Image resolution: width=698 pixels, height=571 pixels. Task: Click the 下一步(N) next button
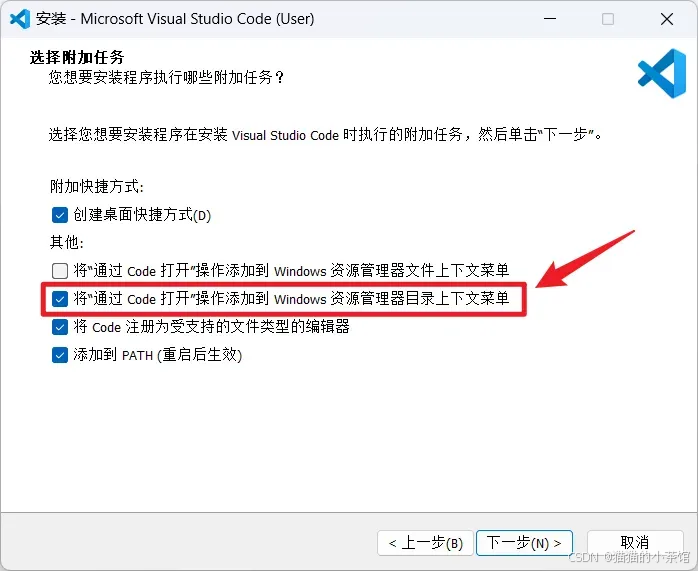pos(524,543)
